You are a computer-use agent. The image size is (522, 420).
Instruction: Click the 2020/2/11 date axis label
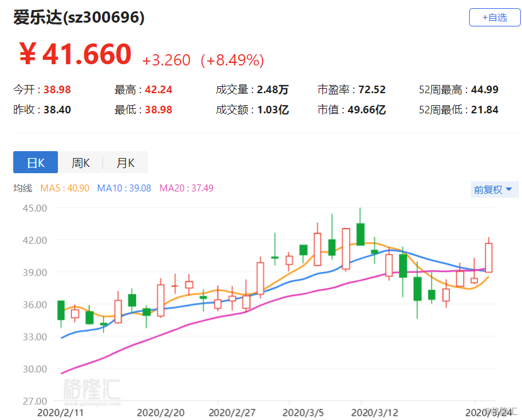pyautogui.click(x=60, y=412)
